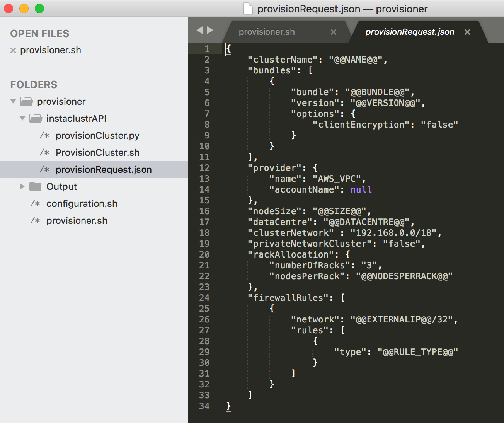The width and height of the screenshot is (504, 423).
Task: Click file-type icon beside configuration.sh
Action: tap(35, 203)
